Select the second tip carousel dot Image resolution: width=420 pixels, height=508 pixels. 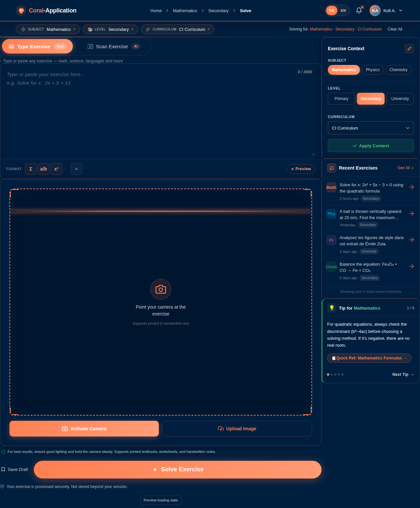pyautogui.click(x=331, y=375)
